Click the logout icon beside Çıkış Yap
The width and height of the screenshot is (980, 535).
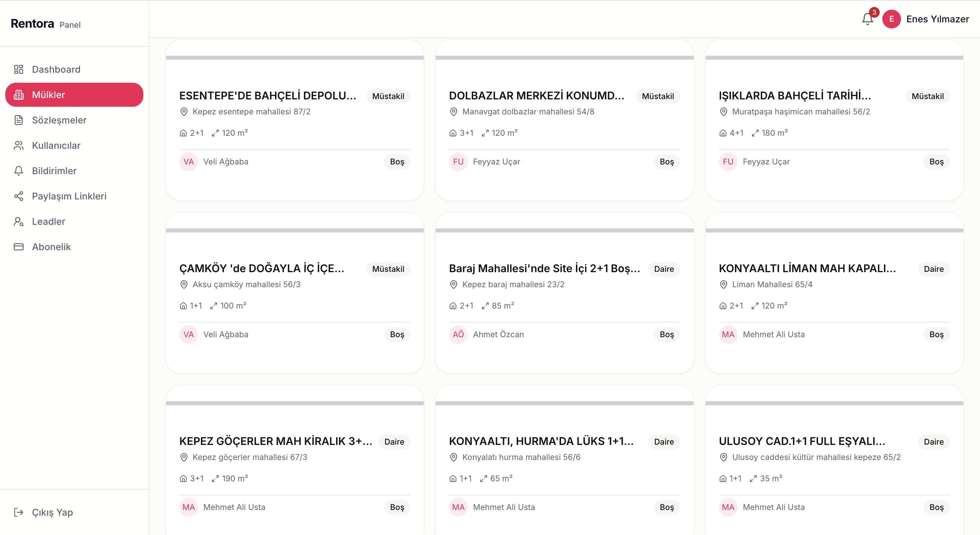(x=19, y=512)
